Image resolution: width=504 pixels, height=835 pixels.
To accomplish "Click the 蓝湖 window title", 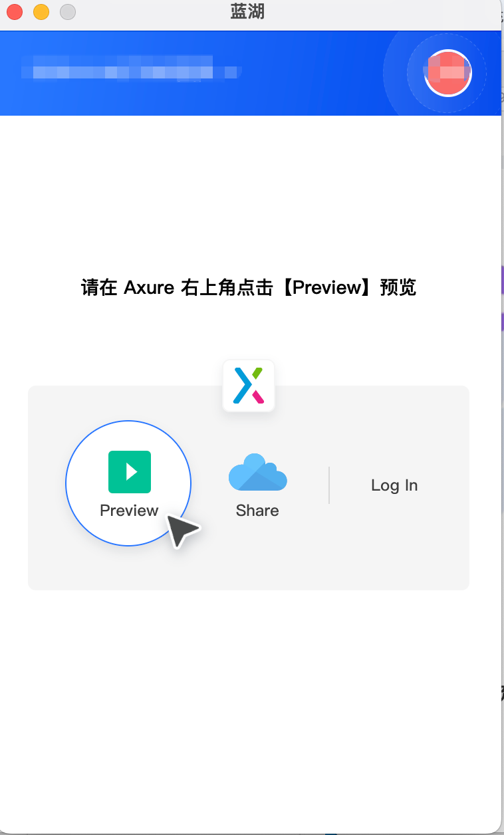I will click(x=248, y=12).
